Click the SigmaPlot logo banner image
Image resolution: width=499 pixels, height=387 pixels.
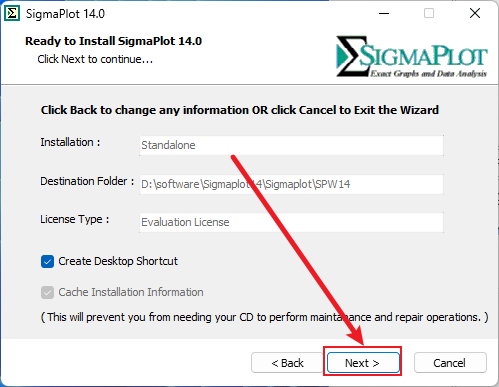(x=411, y=57)
